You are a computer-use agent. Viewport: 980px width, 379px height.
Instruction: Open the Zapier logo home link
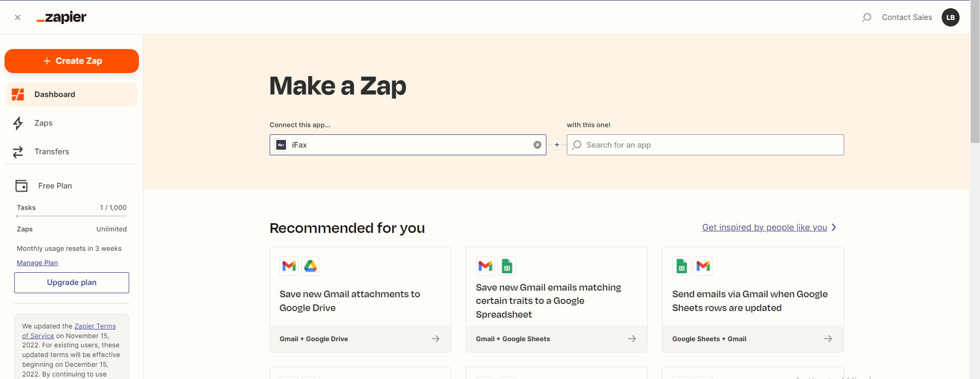61,17
